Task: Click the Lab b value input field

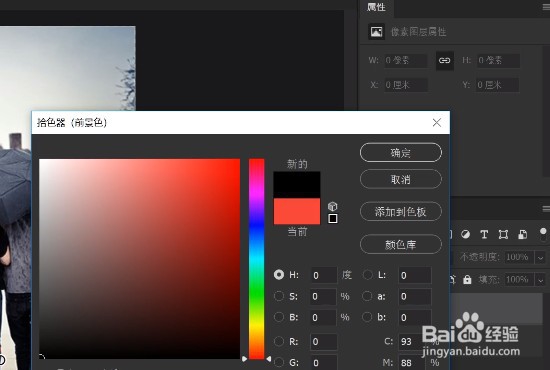Action: point(415,317)
